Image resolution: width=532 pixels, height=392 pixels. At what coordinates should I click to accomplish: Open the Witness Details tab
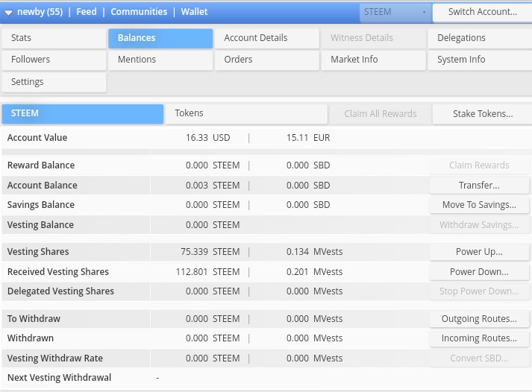[374, 38]
